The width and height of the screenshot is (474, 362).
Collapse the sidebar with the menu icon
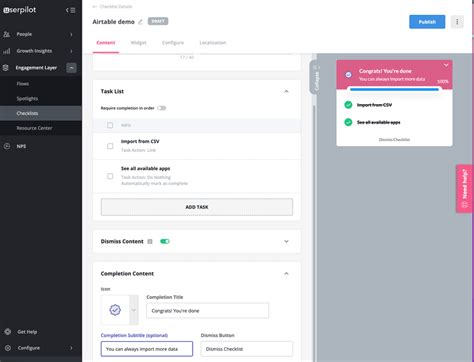pyautogui.click(x=71, y=10)
